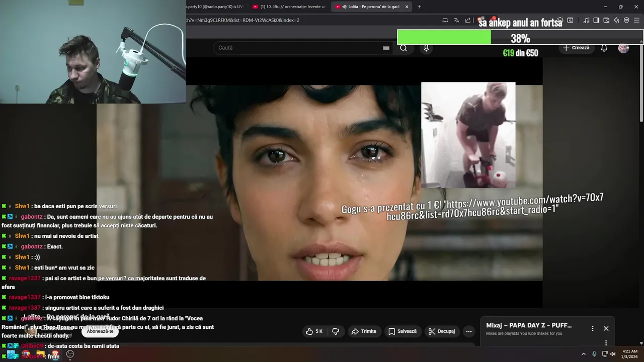The image size is (644, 362).
Task: Click the taskbar microphone tray icon
Action: [594, 354]
